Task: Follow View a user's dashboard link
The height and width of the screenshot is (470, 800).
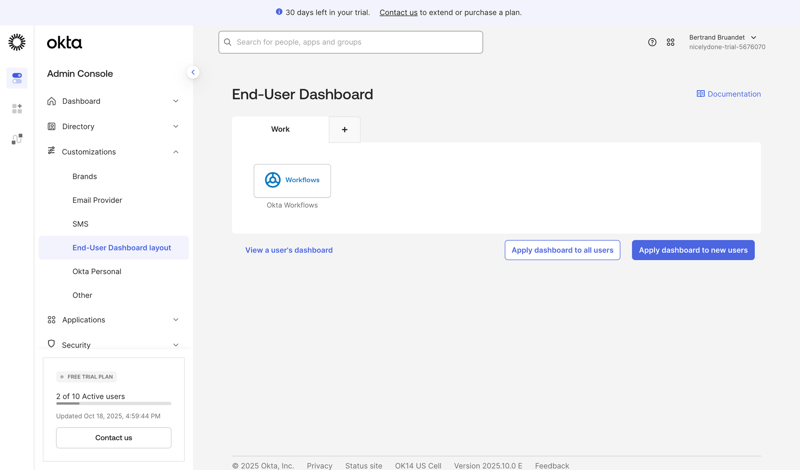Action: [289, 250]
